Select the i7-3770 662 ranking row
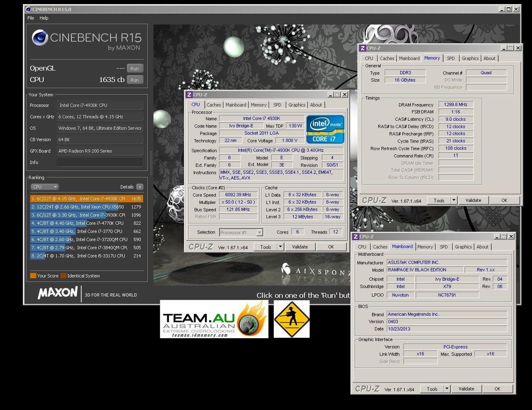Screen dimensions: 532x410 click(86, 231)
